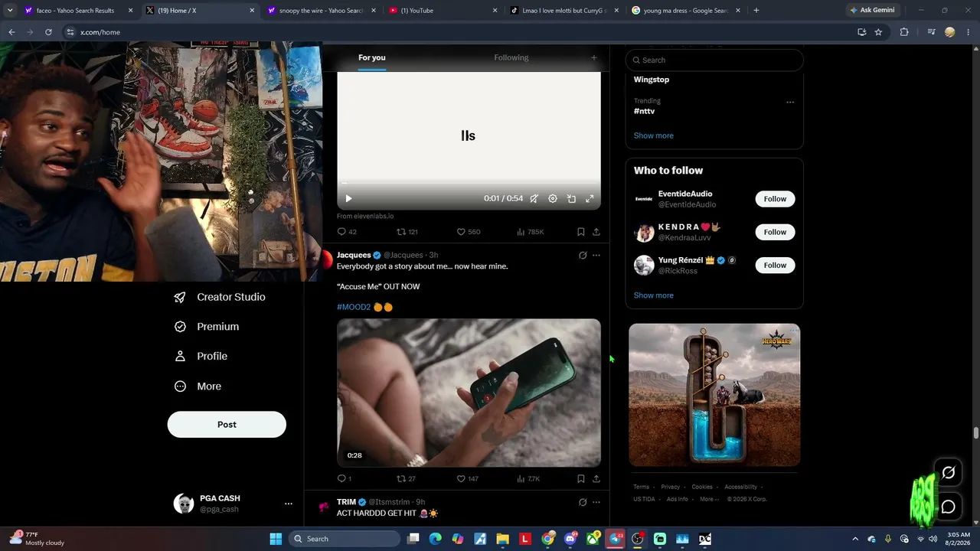Show more Who to follow suggestions
980x551 pixels.
[654, 295]
